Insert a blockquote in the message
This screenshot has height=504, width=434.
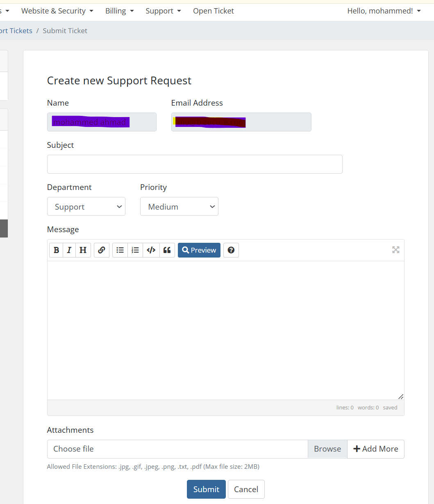click(x=167, y=250)
